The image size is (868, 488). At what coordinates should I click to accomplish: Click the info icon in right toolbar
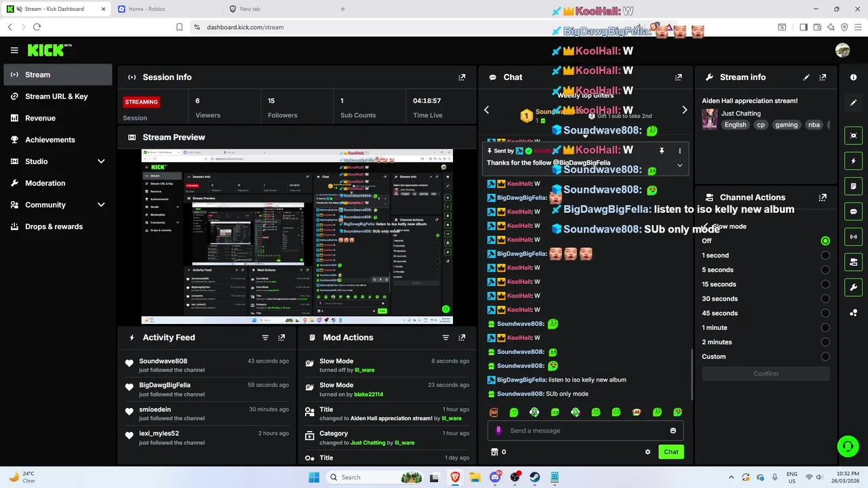click(x=853, y=77)
